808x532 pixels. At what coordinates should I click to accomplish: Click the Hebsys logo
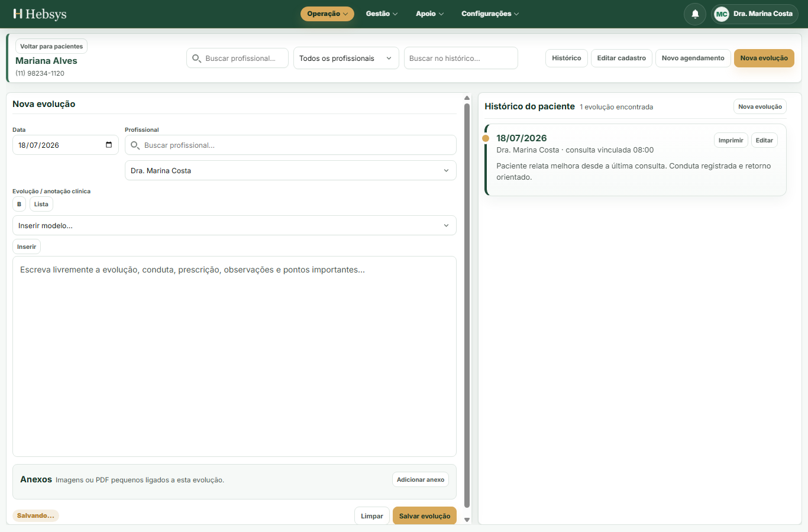40,14
